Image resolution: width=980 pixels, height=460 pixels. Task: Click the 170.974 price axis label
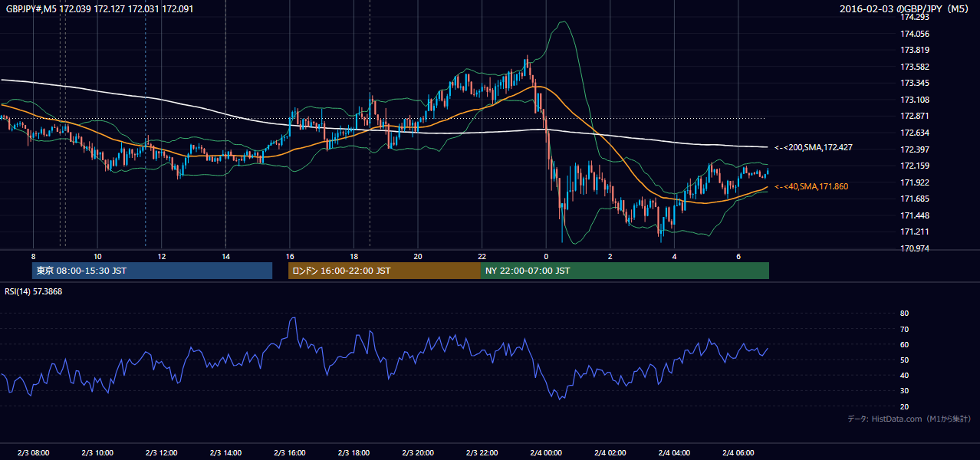click(916, 248)
